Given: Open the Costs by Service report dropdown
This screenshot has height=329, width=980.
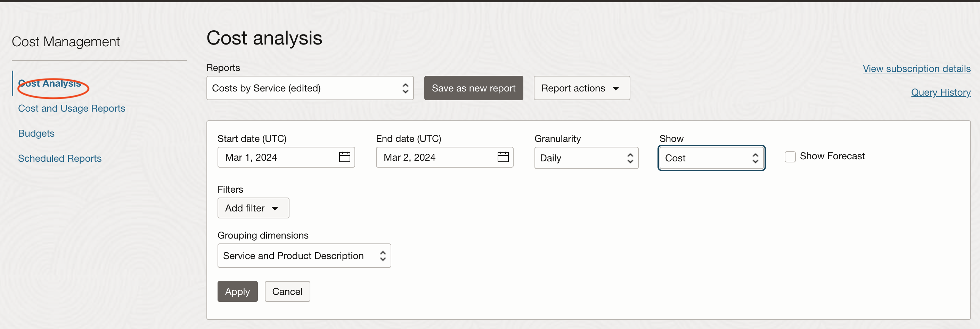Looking at the screenshot, I should click(310, 88).
